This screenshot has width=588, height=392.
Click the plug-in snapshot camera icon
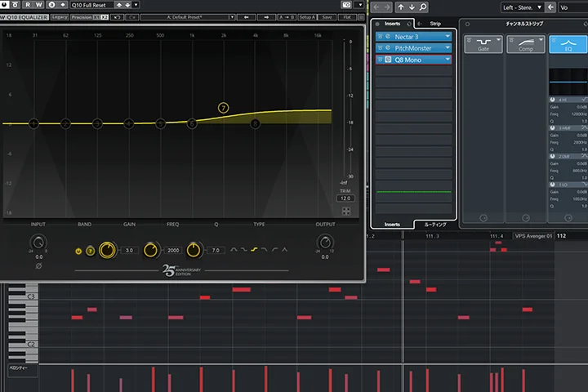346,5
